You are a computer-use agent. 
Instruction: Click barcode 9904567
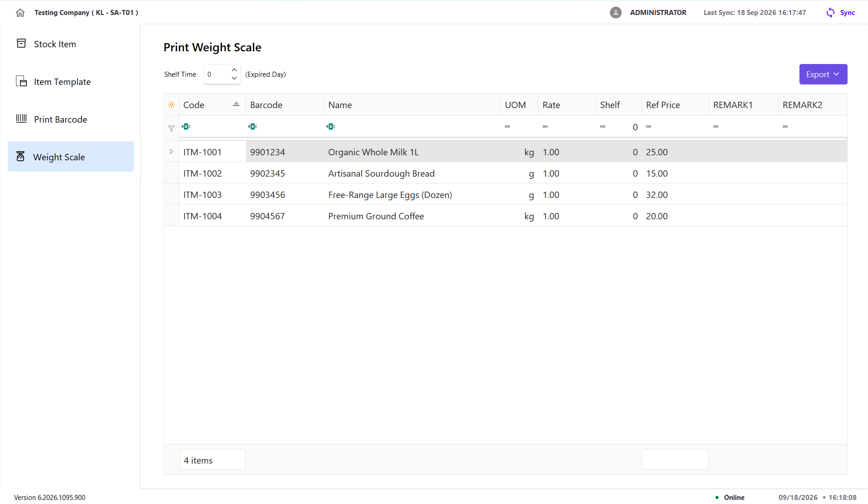pyautogui.click(x=267, y=216)
